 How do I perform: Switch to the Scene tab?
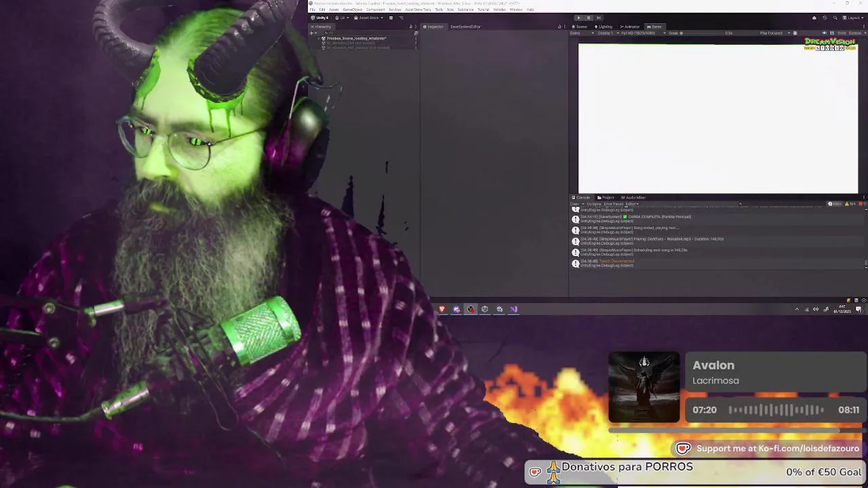tap(580, 26)
